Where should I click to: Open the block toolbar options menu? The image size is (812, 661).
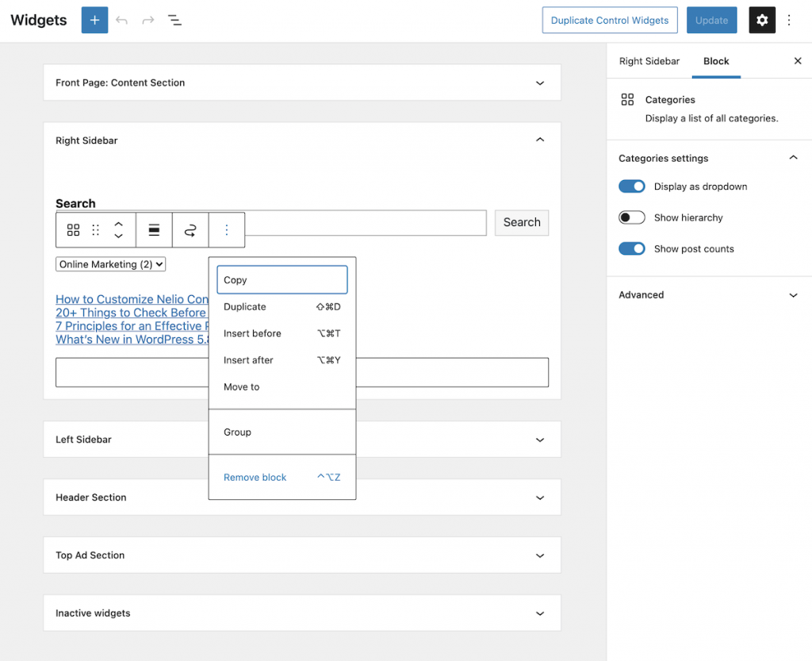coord(226,230)
